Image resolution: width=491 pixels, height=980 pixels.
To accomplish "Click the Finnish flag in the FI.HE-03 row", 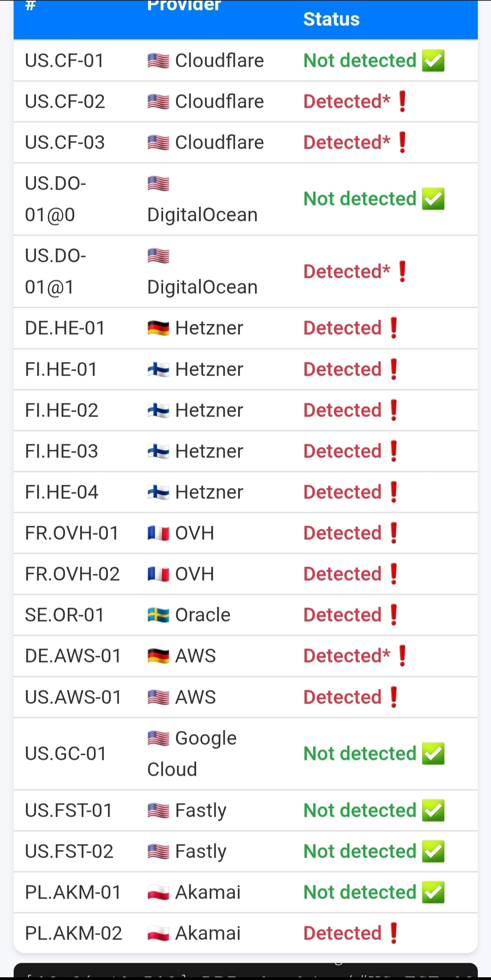I will [x=158, y=451].
